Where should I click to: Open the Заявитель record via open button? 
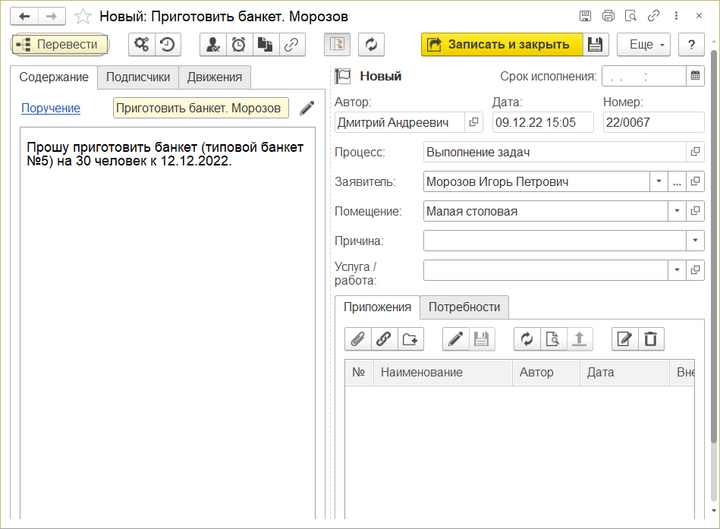695,181
